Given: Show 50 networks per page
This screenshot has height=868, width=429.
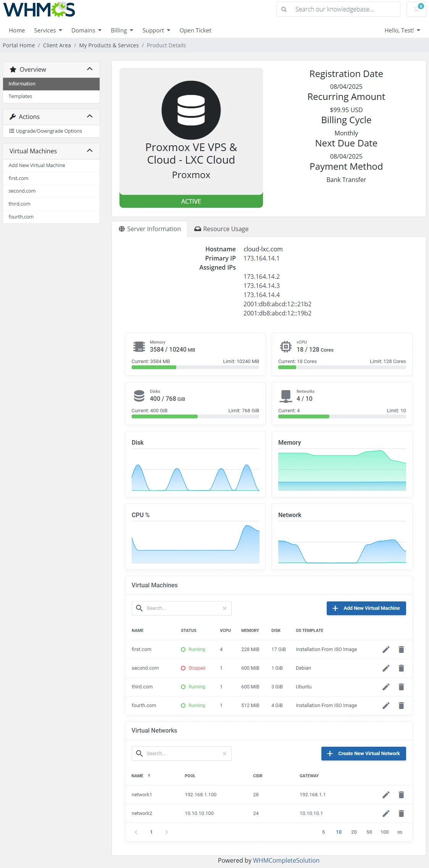Looking at the screenshot, I should tap(369, 832).
